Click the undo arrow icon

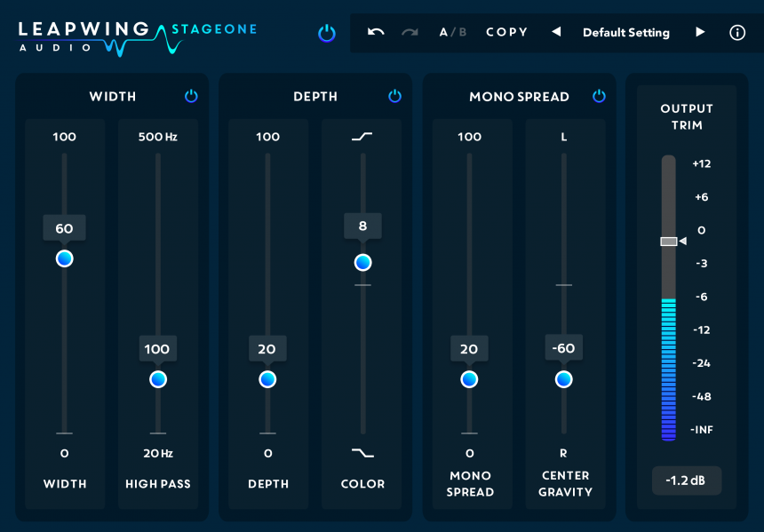(375, 32)
